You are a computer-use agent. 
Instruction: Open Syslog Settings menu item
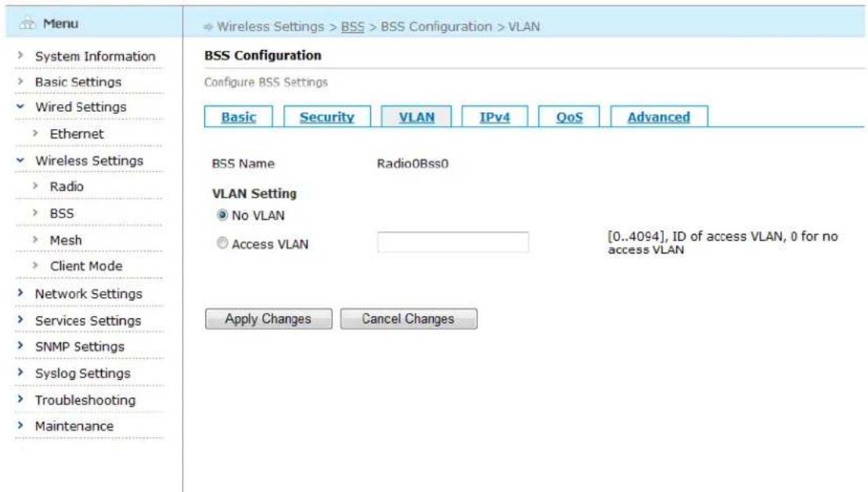(x=82, y=373)
